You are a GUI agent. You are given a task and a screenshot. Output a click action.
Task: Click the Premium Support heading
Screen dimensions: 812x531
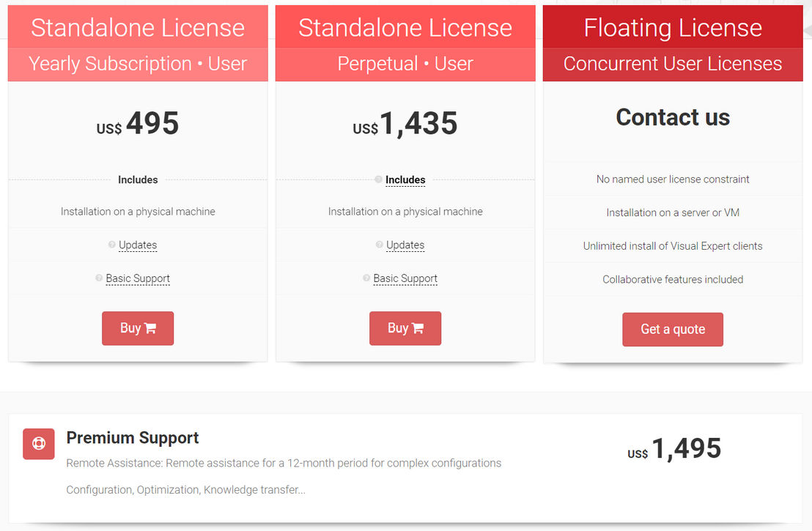click(133, 438)
